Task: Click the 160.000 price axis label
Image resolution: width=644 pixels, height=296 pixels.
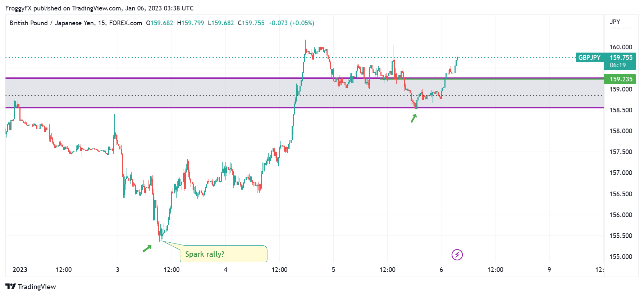Action: pos(621,47)
